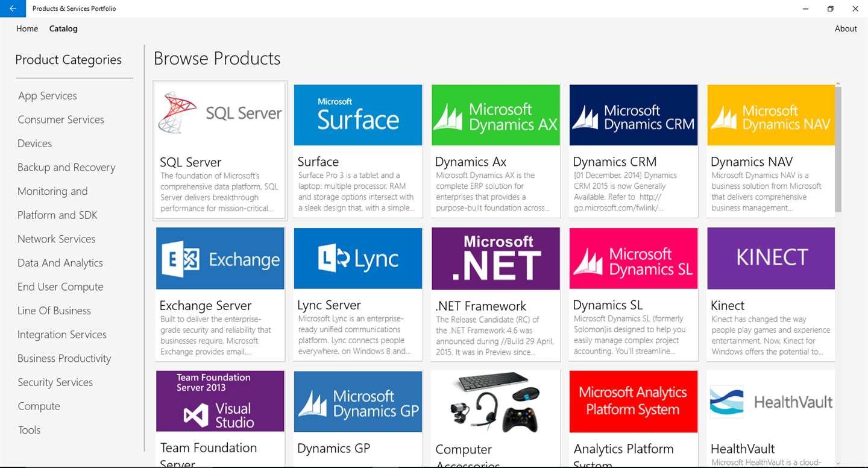Select the Microsoft Surface logo tile
868x468 pixels.
tap(358, 115)
